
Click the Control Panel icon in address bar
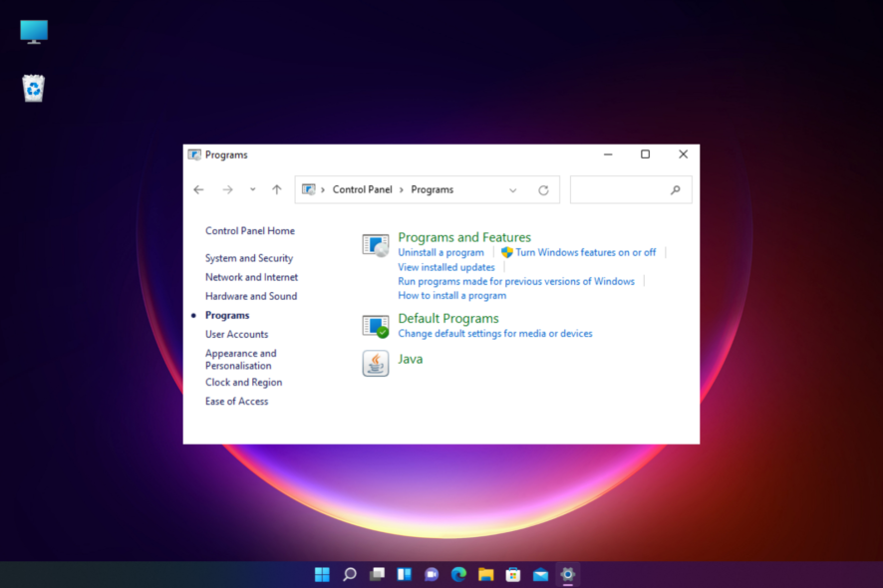(x=309, y=189)
